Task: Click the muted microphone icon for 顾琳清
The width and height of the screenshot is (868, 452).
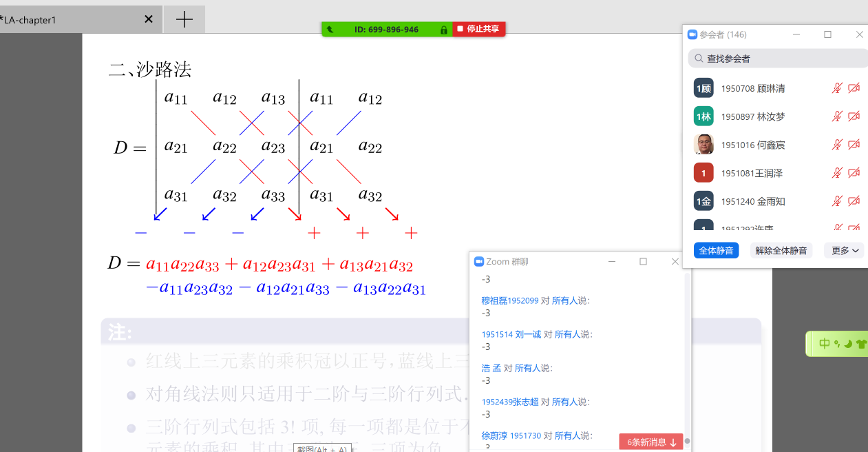Action: point(837,88)
